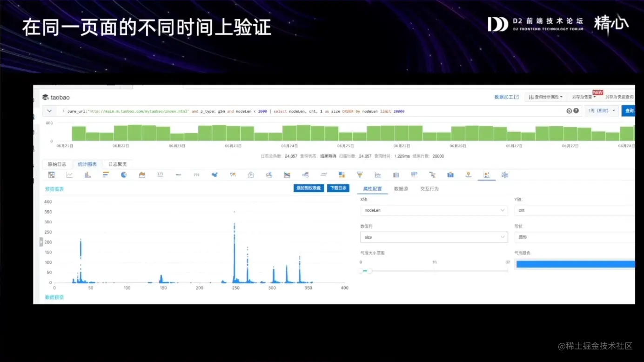Select the line chart type icon
The height and width of the screenshot is (362, 644).
(69, 175)
